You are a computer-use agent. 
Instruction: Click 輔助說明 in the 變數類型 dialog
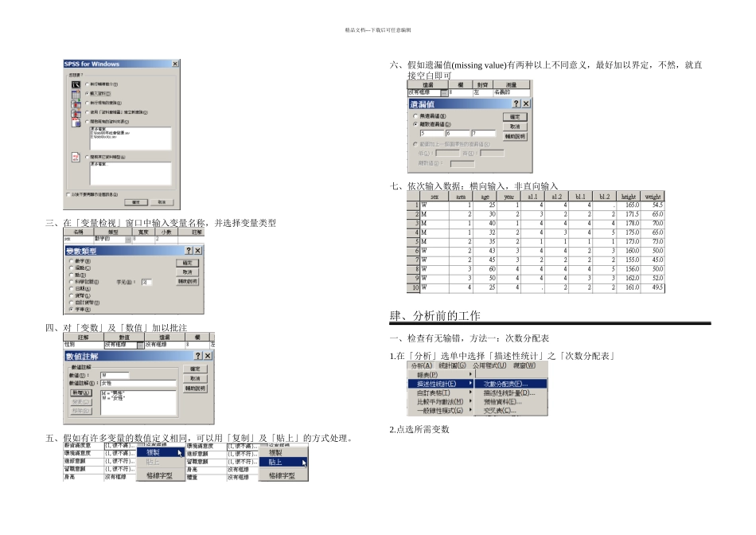pyautogui.click(x=187, y=281)
